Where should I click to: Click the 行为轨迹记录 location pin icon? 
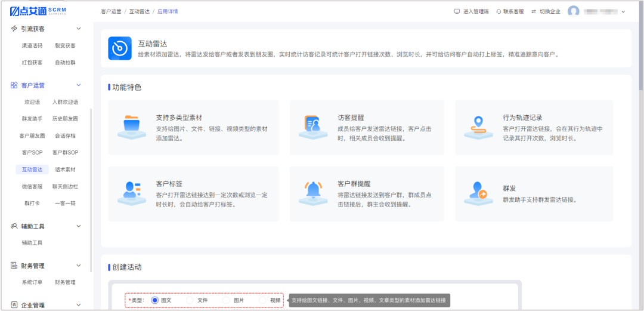(x=478, y=128)
